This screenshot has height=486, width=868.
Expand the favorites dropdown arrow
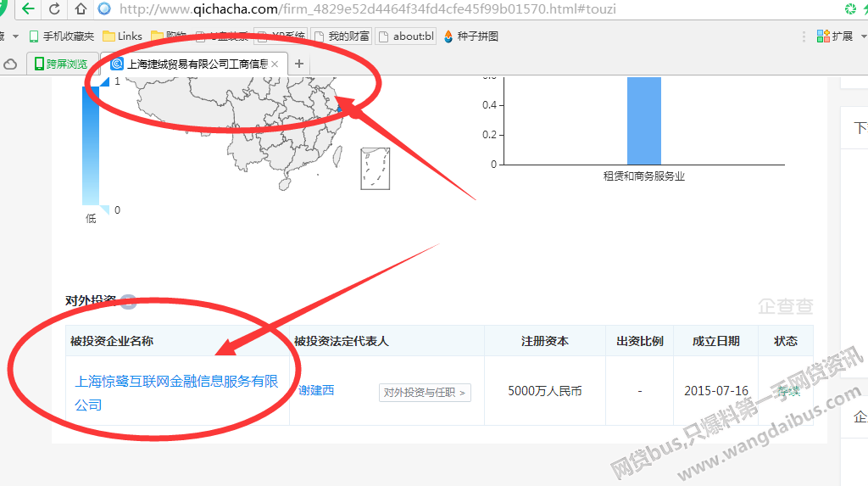[x=15, y=36]
